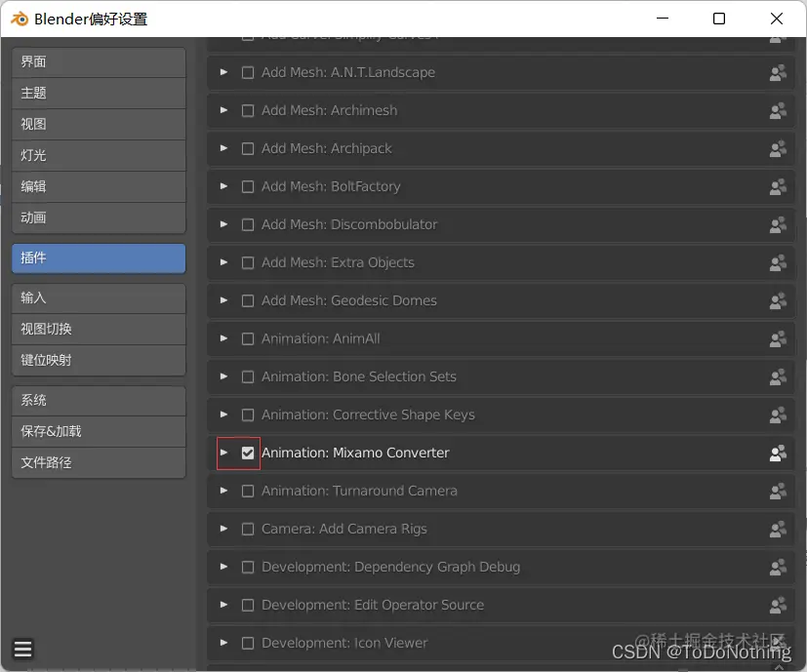This screenshot has height=672, width=807.
Task: Enable Development: Dependency Graph Debug checkbox
Action: click(x=248, y=568)
